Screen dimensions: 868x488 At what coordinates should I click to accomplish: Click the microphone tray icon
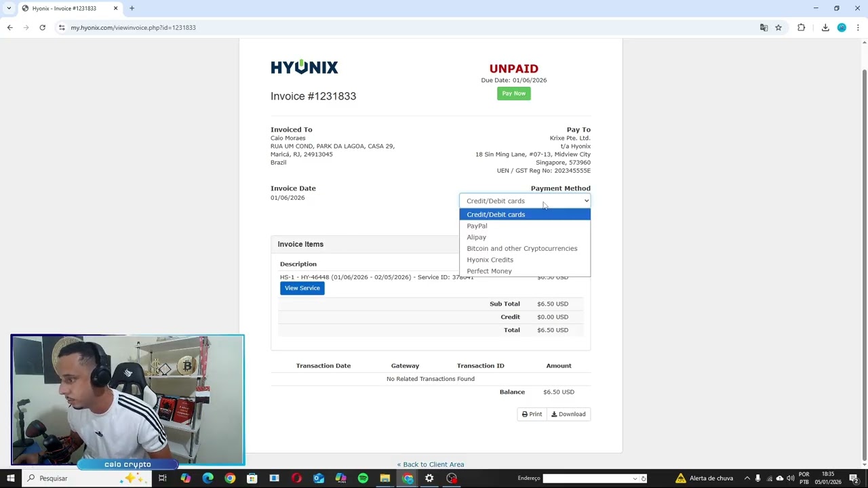point(758,479)
